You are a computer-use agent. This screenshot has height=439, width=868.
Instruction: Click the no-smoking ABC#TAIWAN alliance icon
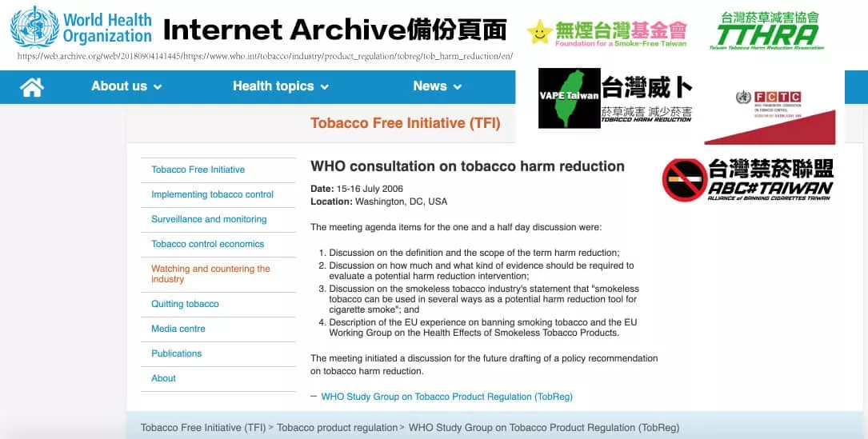[x=684, y=180]
